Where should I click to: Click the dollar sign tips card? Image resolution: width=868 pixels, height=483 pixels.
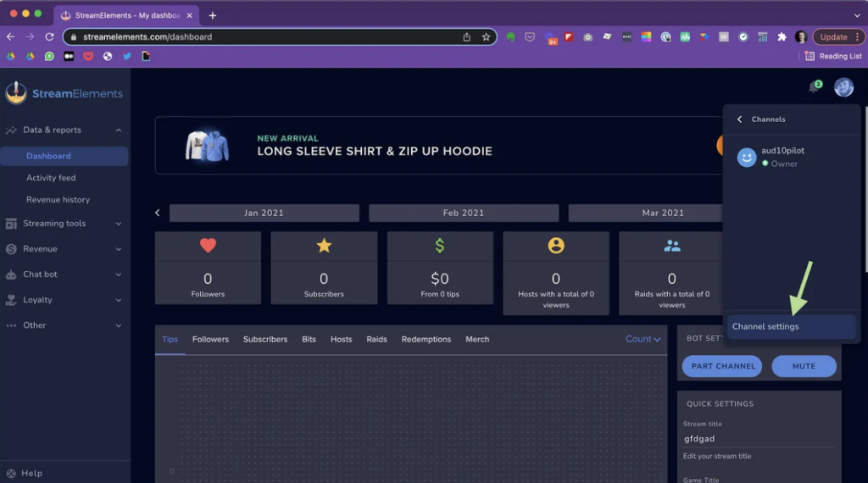(440, 268)
